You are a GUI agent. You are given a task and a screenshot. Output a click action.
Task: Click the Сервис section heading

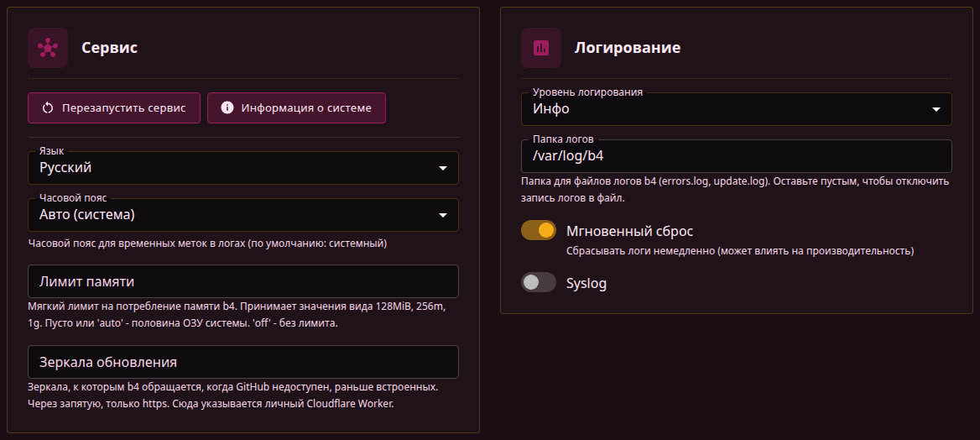109,48
